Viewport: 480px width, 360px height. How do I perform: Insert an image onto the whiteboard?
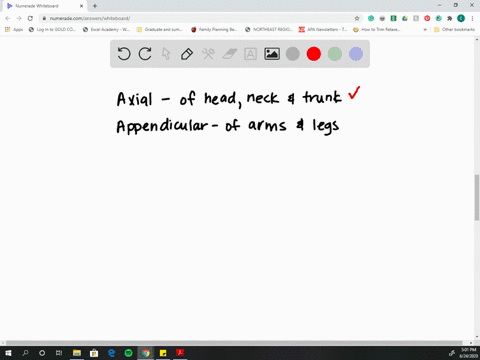tap(272, 54)
